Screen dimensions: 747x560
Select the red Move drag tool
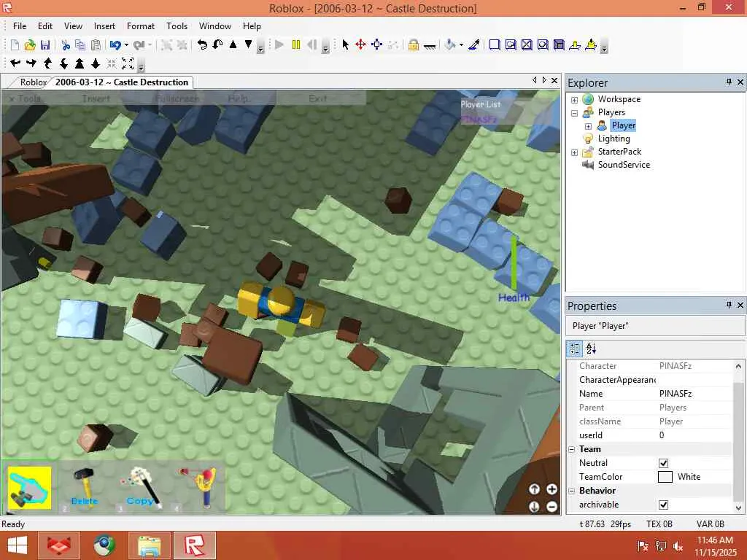pyautogui.click(x=360, y=44)
